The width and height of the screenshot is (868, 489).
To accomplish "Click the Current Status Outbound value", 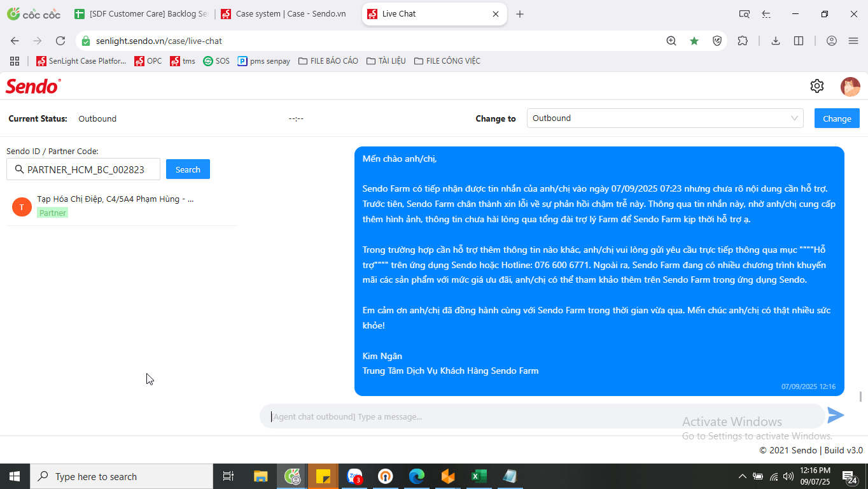I will point(97,118).
